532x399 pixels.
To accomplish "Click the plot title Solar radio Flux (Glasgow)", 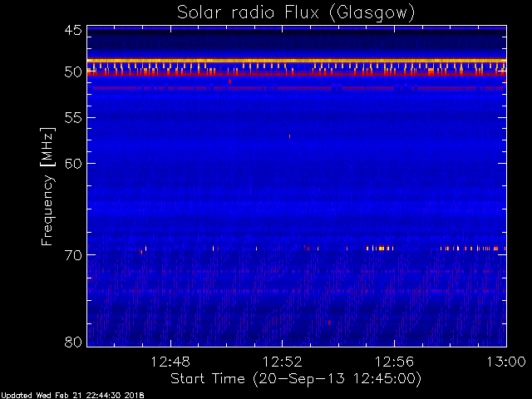I will (x=296, y=13).
